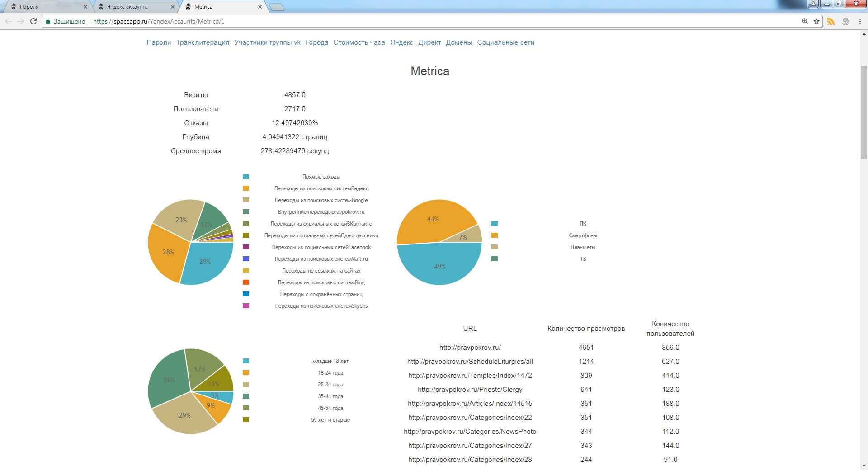Bookmark this page with the star icon
Viewport: 868px width, 470px height.
coord(816,21)
